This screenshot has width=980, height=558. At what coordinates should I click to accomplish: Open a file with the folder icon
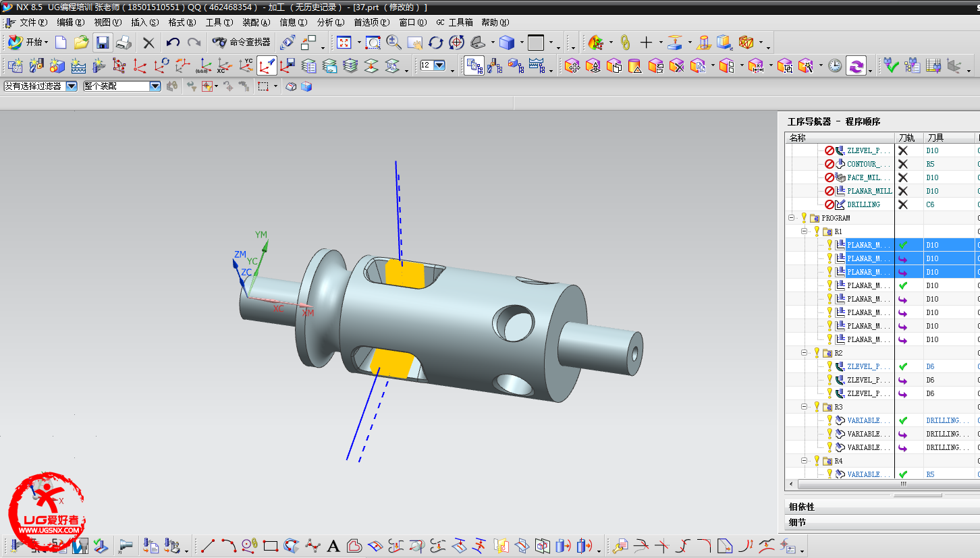point(82,43)
